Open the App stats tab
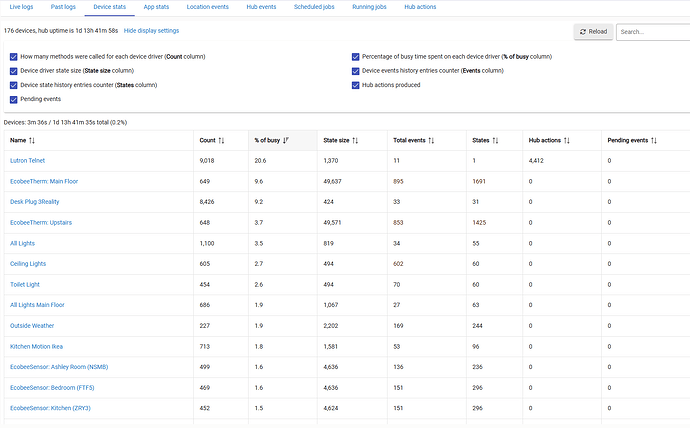Viewport: 690px width, 428px height. coord(155,7)
